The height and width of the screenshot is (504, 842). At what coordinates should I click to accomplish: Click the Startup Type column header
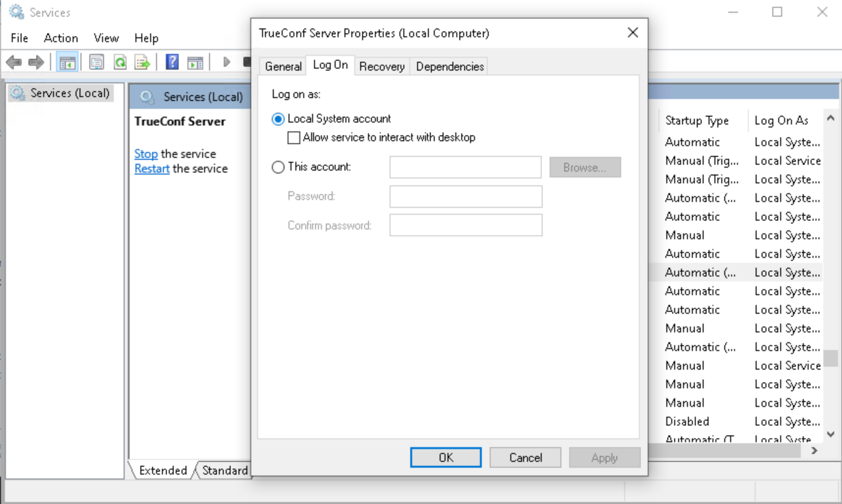[x=697, y=121]
